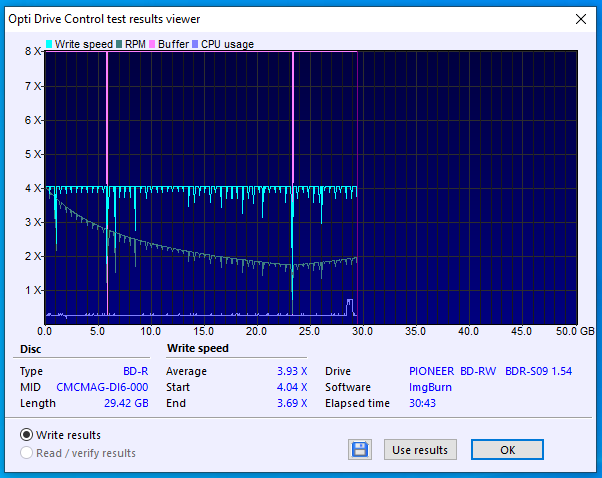Click the teal RPM legend swatch

(119, 44)
